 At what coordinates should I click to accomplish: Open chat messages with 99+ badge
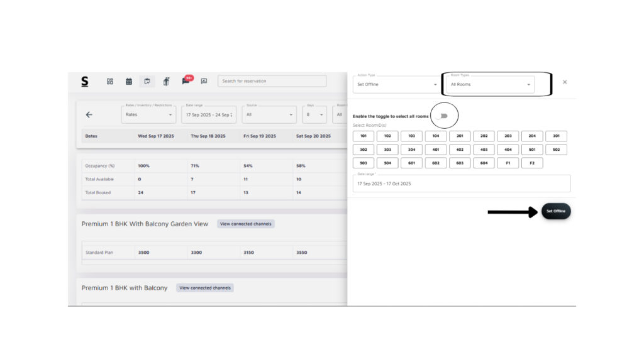(186, 81)
